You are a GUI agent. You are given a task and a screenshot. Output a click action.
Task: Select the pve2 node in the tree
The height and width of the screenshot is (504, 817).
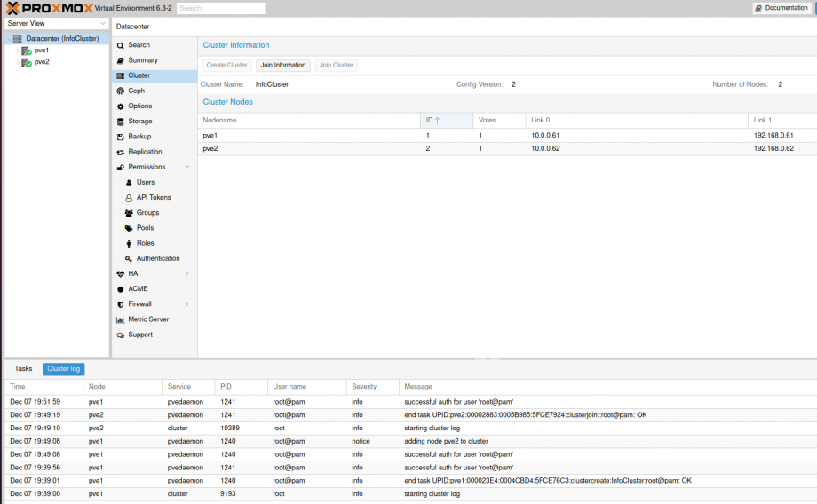coord(41,62)
